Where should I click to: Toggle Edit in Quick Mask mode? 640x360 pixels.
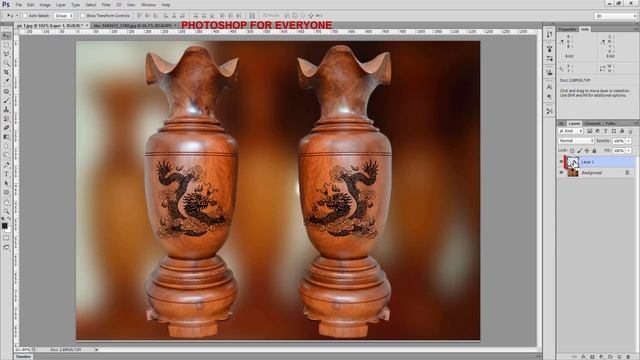click(6, 238)
